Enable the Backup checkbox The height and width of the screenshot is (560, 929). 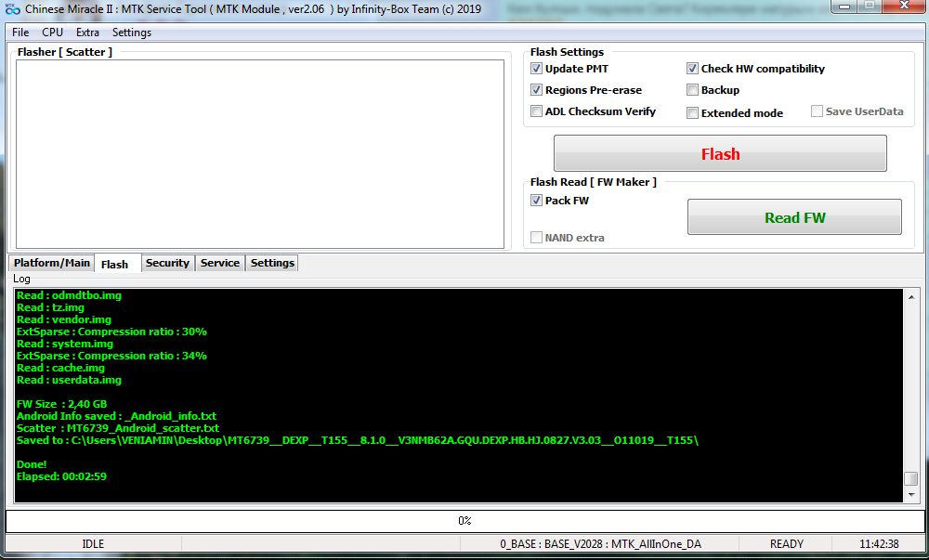click(x=692, y=90)
